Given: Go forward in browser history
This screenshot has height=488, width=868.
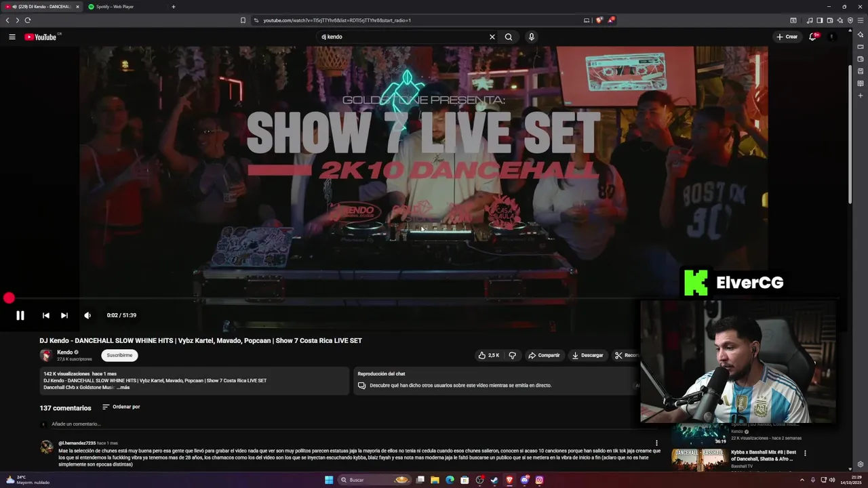Looking at the screenshot, I should tap(18, 20).
